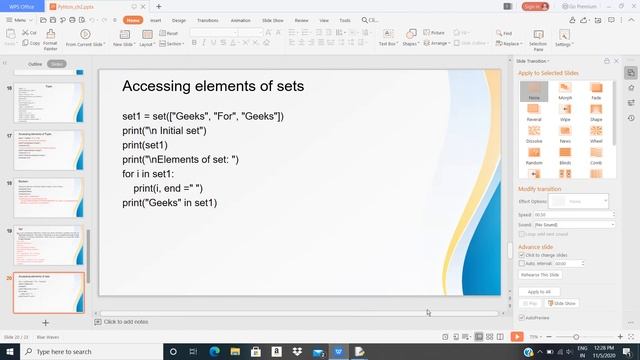Reset the slide layout
This screenshot has width=640, height=360.
coord(169,33)
